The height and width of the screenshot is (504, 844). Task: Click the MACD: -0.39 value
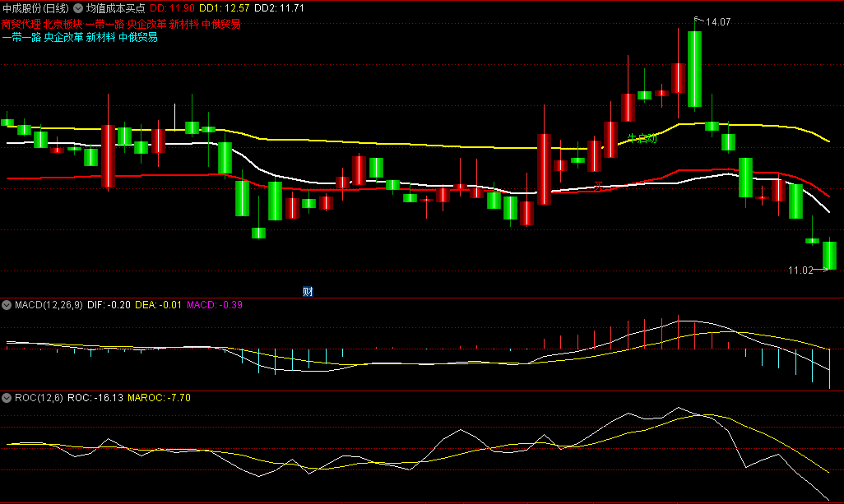(214, 305)
